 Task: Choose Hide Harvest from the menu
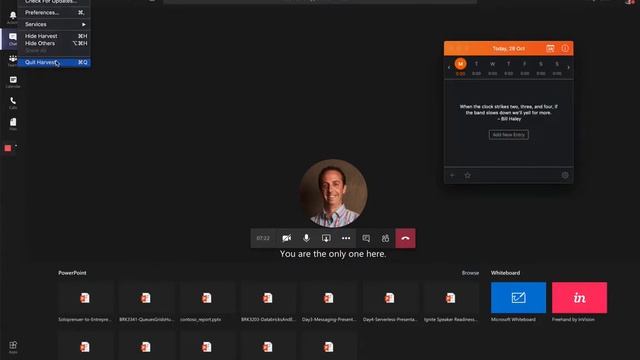tap(54, 36)
